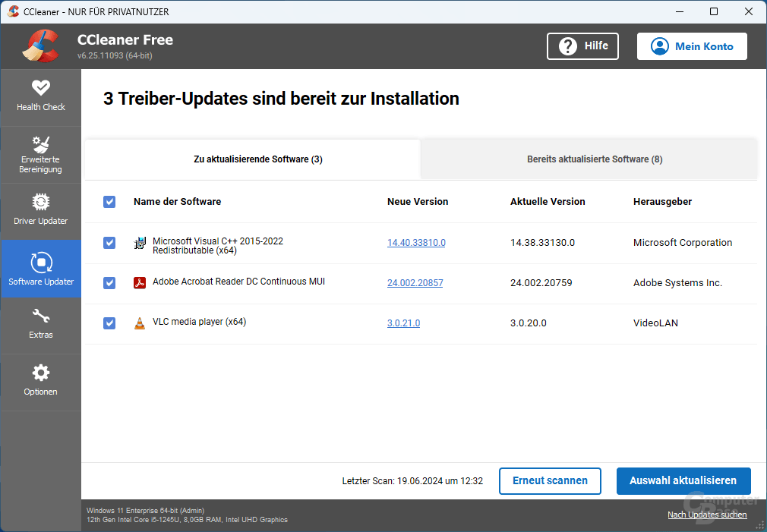This screenshot has width=767, height=532.
Task: Click the Adobe Acrobat Reader icon
Action: (140, 282)
